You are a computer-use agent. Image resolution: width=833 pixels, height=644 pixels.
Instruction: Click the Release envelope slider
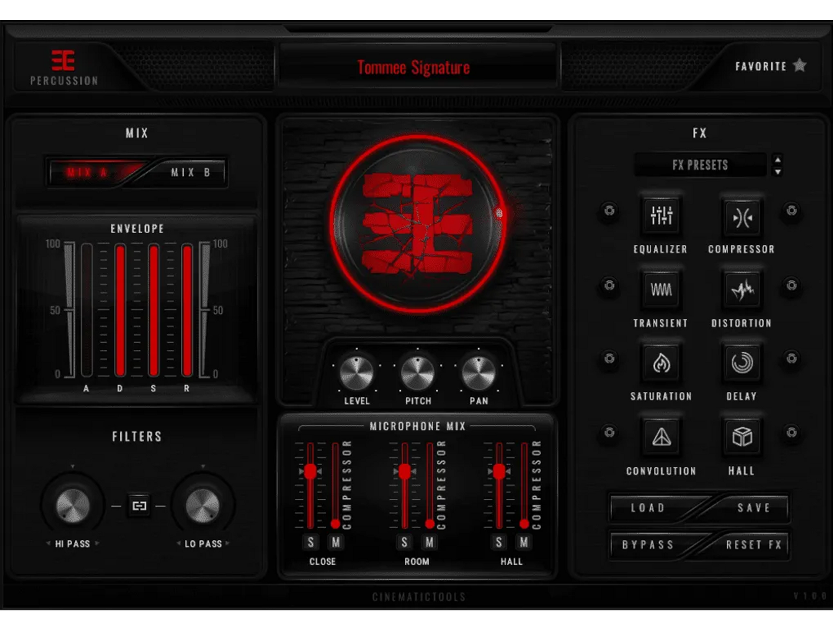tap(187, 310)
